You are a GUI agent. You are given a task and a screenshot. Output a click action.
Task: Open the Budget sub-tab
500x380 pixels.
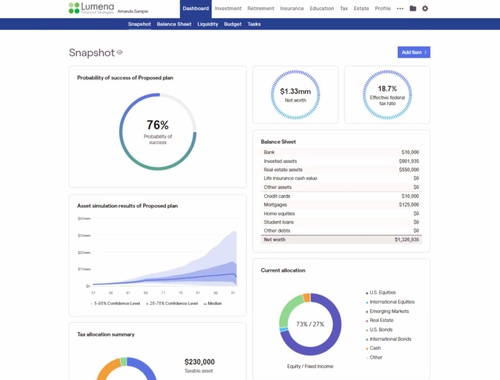click(233, 24)
